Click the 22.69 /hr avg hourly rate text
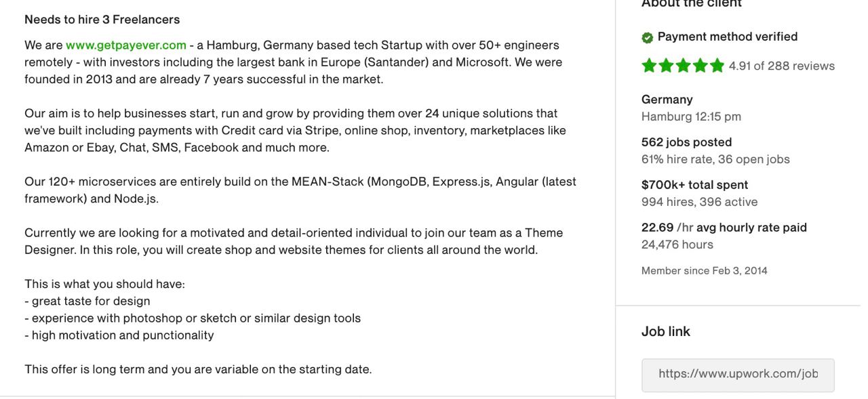Viewport: 868px width, 399px height. click(x=724, y=228)
